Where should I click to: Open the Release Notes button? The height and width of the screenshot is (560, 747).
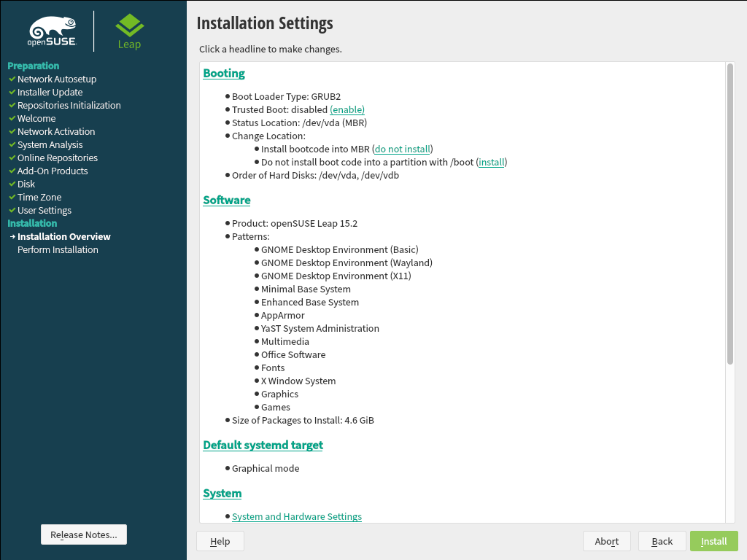pyautogui.click(x=84, y=534)
